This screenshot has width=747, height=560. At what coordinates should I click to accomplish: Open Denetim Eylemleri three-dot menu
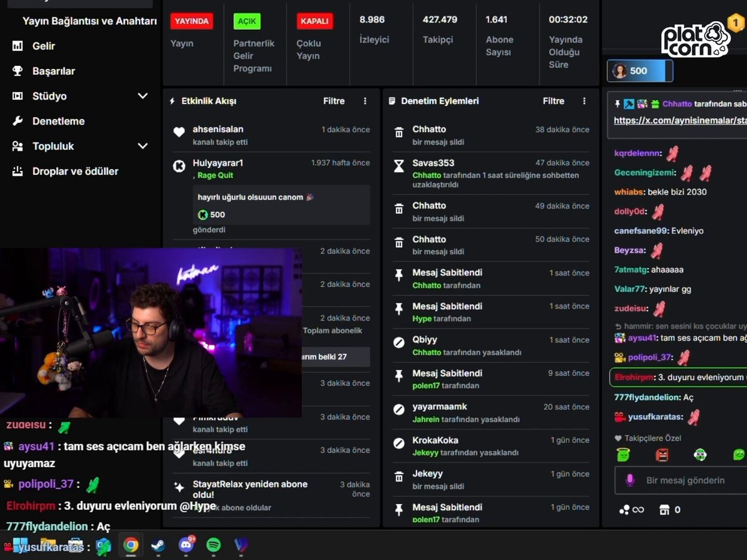tap(584, 101)
